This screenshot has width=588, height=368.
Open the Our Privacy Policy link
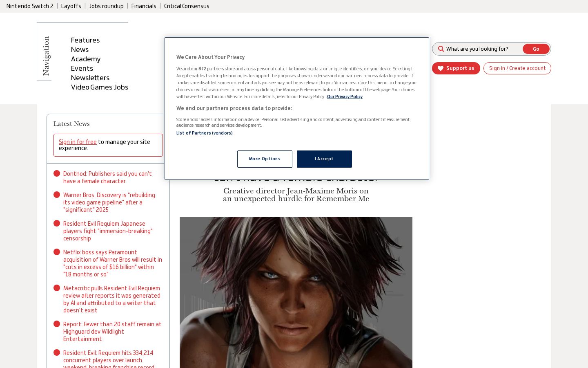point(345,97)
